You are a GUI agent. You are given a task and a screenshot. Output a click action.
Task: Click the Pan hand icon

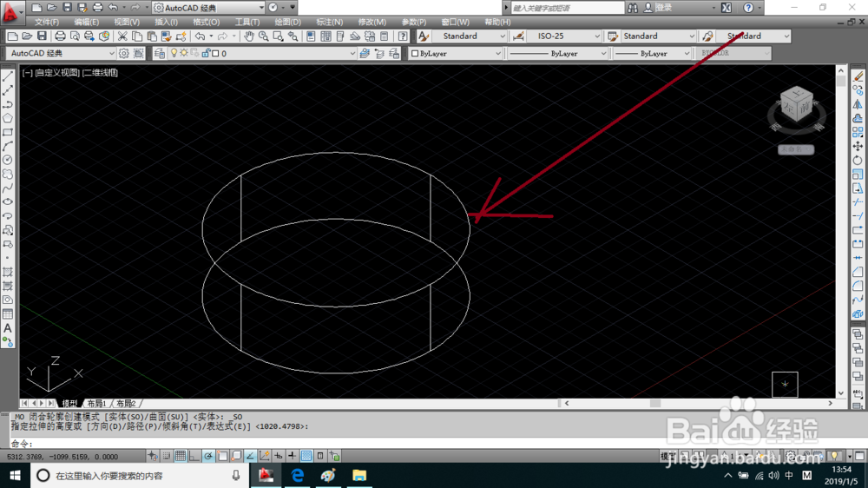(249, 36)
